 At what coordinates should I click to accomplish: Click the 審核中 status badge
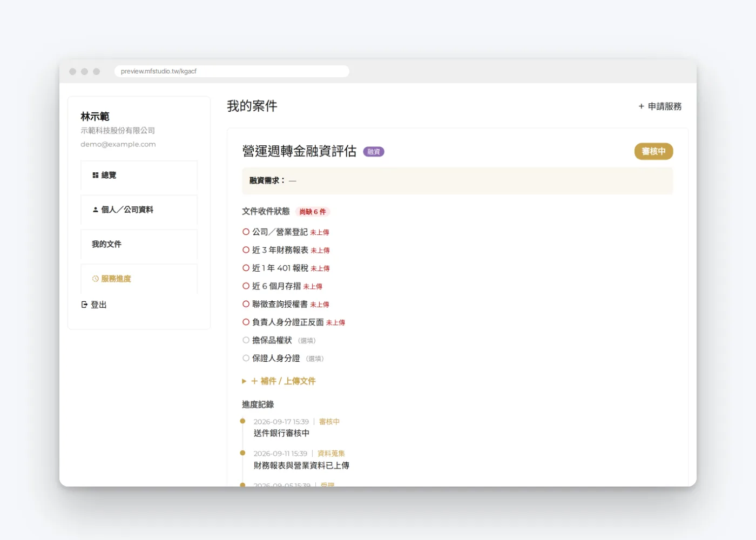point(653,151)
